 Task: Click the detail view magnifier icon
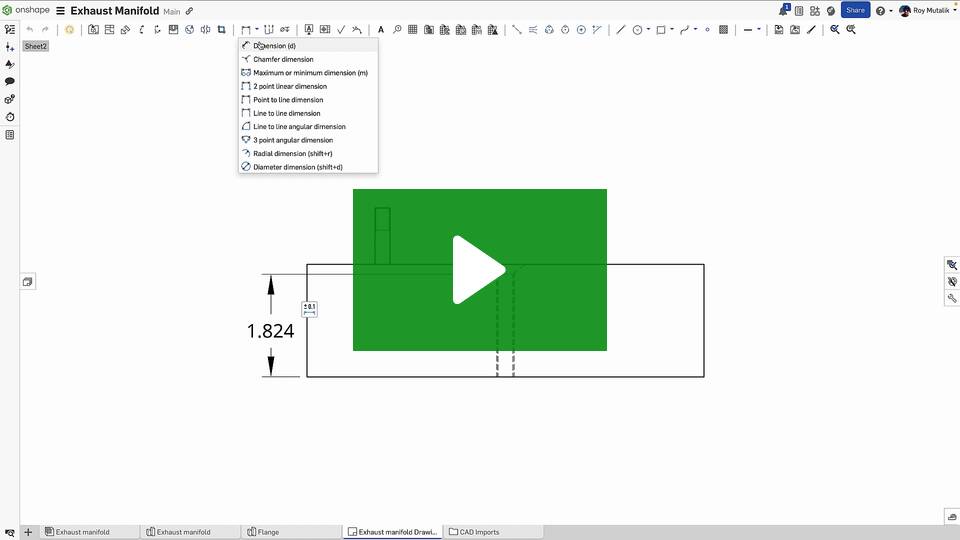[x=397, y=29]
